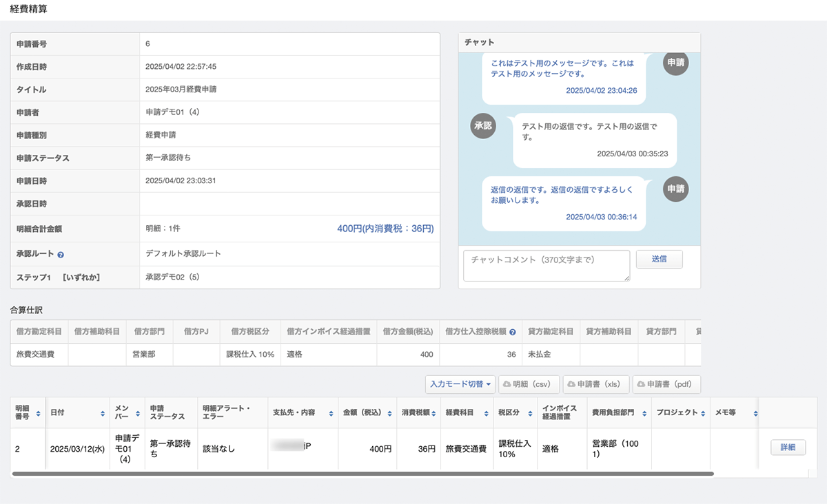
Task: Click the 借方インボイス経過措置 column header
Action: [x=329, y=332]
